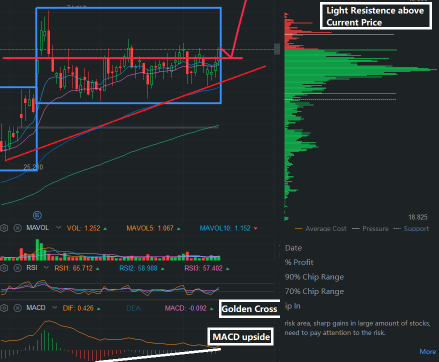Image resolution: width=439 pixels, height=362 pixels.
Task: Click the 90% Chip Range row
Action: click(314, 277)
